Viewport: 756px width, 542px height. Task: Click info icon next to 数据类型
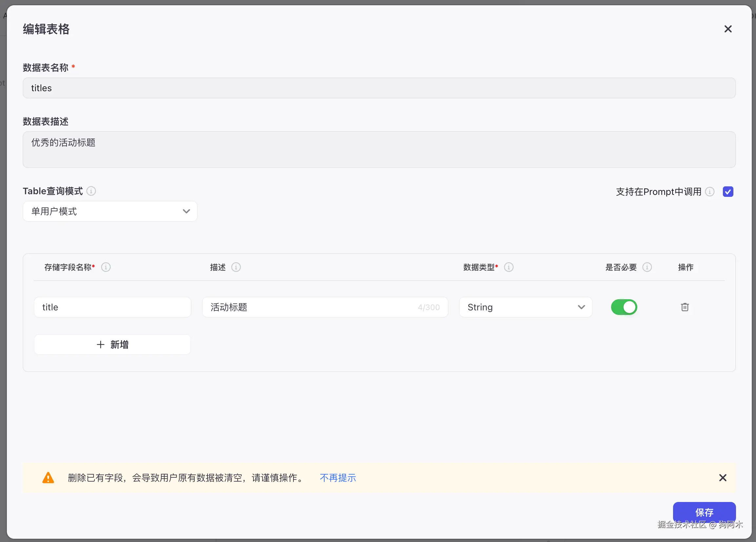pos(509,267)
